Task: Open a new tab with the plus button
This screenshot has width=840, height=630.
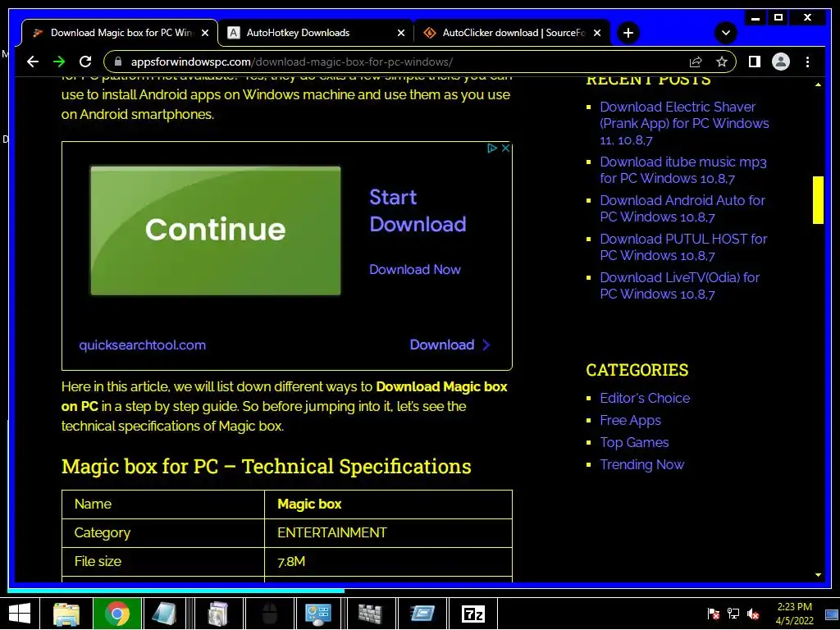Action: pos(628,33)
